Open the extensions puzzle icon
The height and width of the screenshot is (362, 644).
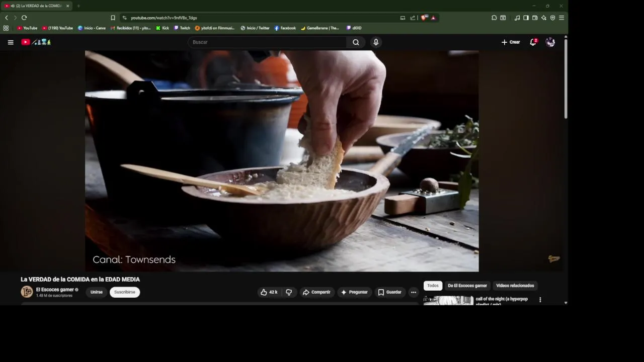(x=494, y=18)
